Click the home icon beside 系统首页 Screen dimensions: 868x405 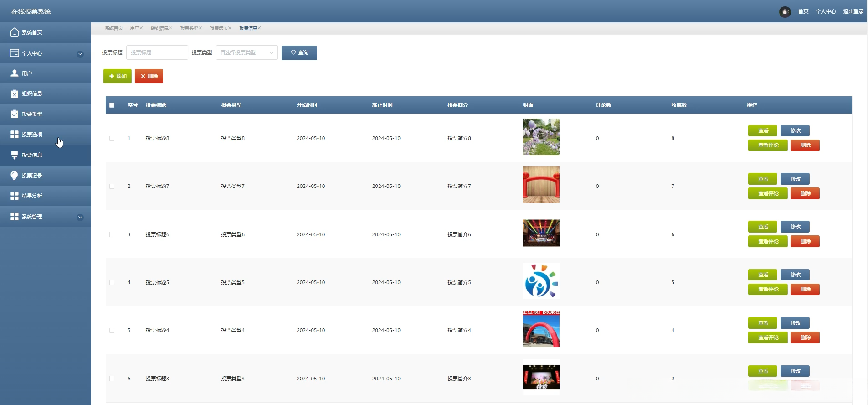tap(15, 32)
